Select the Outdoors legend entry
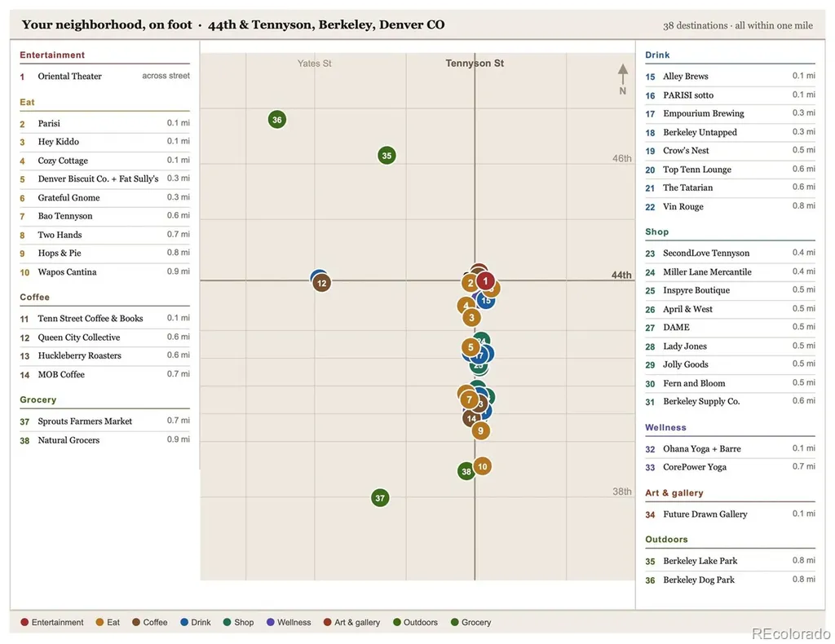The image size is (835, 644). pyautogui.click(x=415, y=622)
